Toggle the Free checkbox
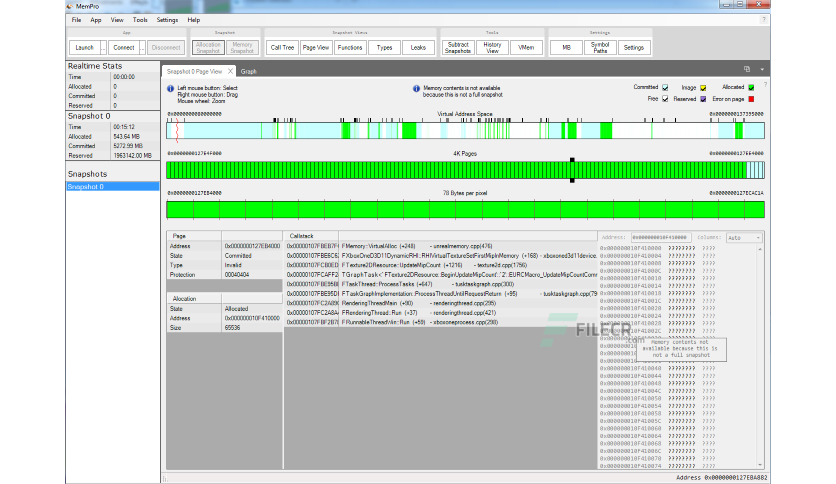 pyautogui.click(x=665, y=99)
